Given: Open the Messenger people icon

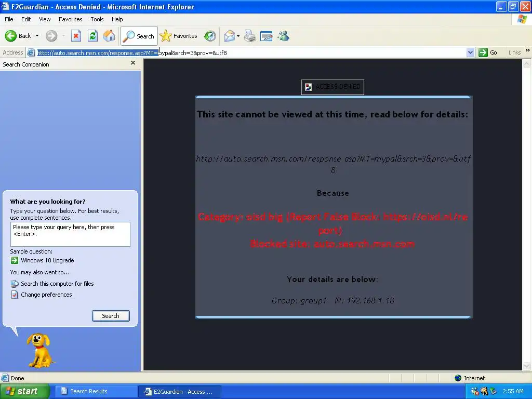Looking at the screenshot, I should 283,36.
